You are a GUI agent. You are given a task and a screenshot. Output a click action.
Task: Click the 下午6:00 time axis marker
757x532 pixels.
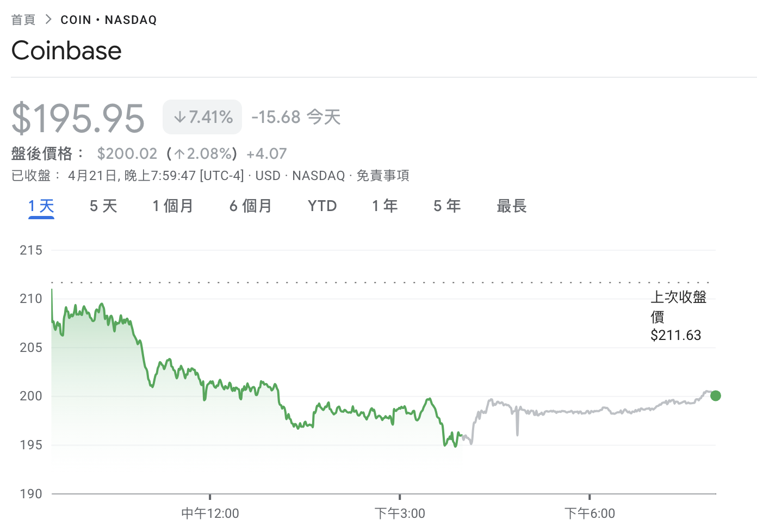[x=590, y=513]
